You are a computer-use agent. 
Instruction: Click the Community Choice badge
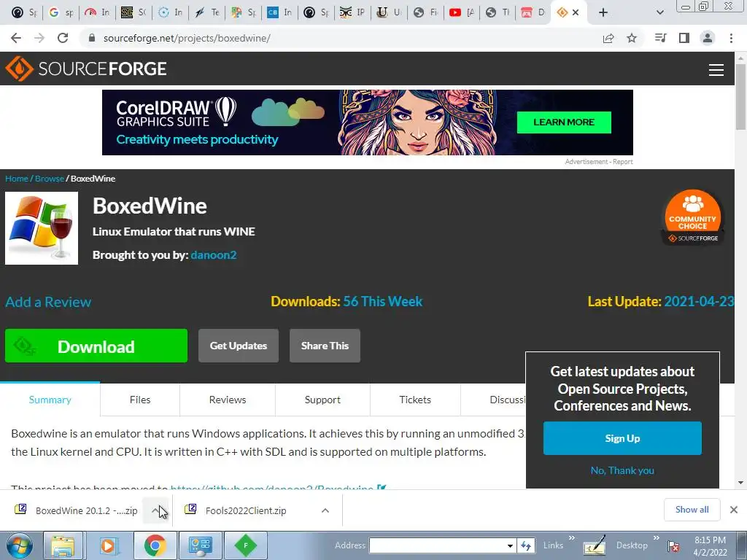pos(693,217)
